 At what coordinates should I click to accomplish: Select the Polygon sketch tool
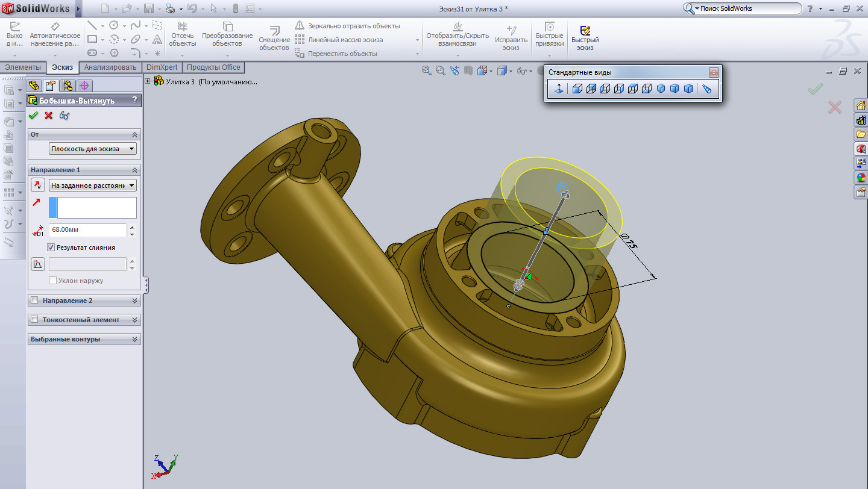113,53
